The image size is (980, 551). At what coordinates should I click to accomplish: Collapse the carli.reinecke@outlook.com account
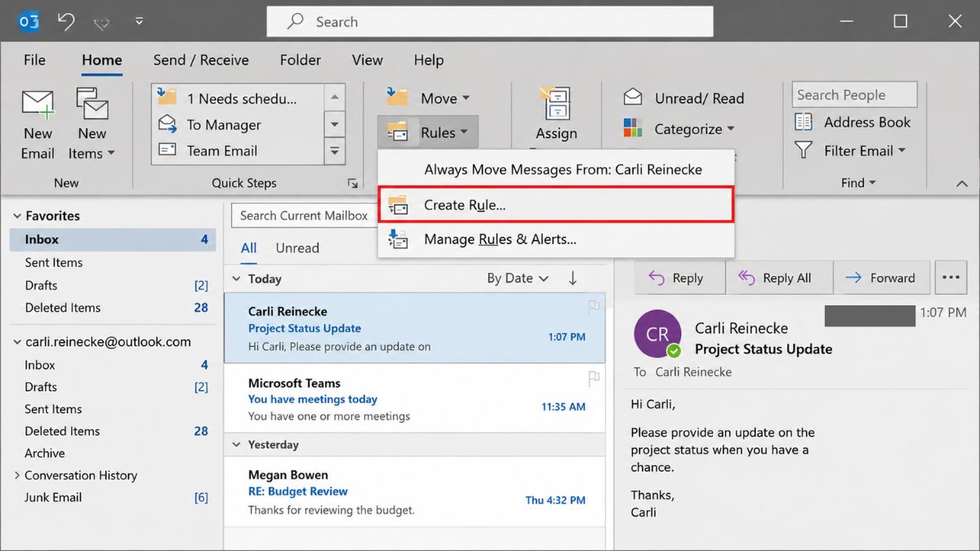coord(17,342)
